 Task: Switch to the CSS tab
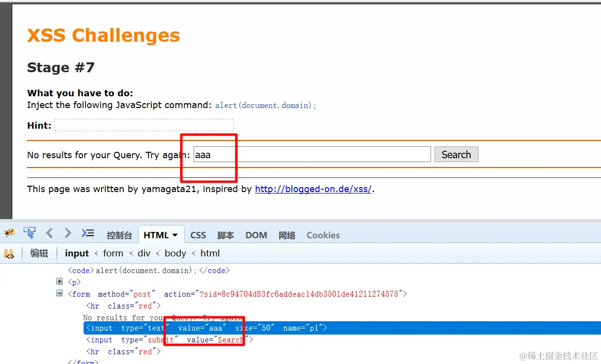click(x=198, y=235)
